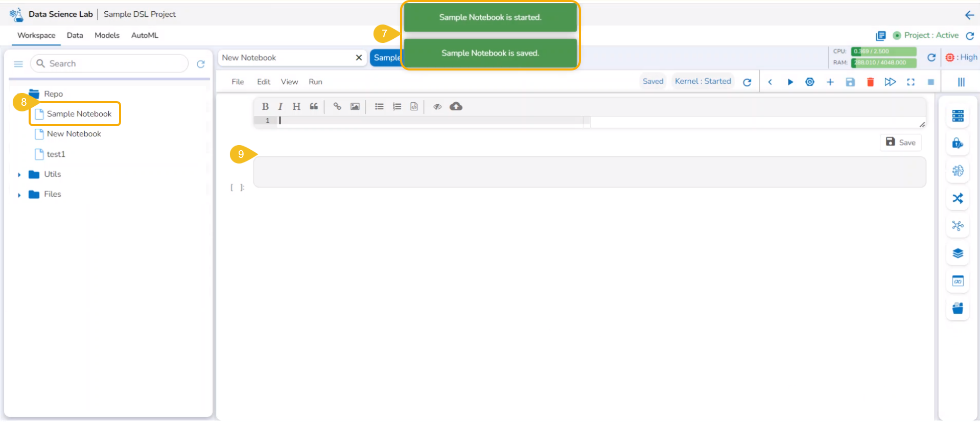Image resolution: width=980 pixels, height=422 pixels.
Task: Open the fullscreen view icon
Action: click(x=911, y=82)
